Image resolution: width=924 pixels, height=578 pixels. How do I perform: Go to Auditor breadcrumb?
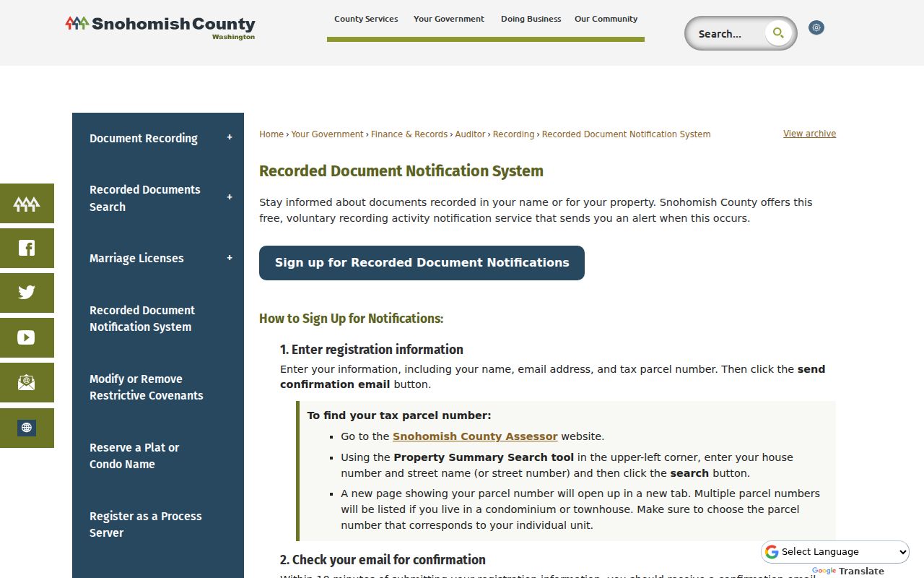point(470,134)
